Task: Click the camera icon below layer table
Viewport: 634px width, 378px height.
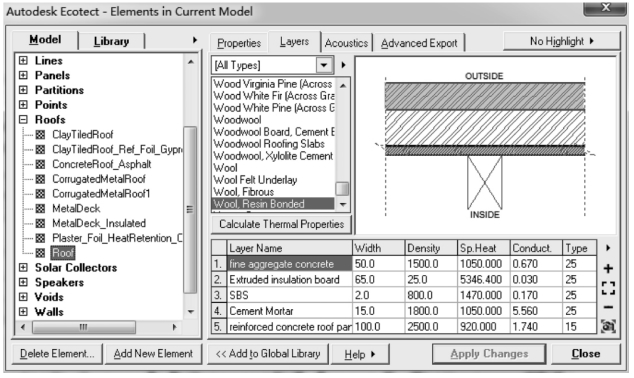Action: pos(608,326)
